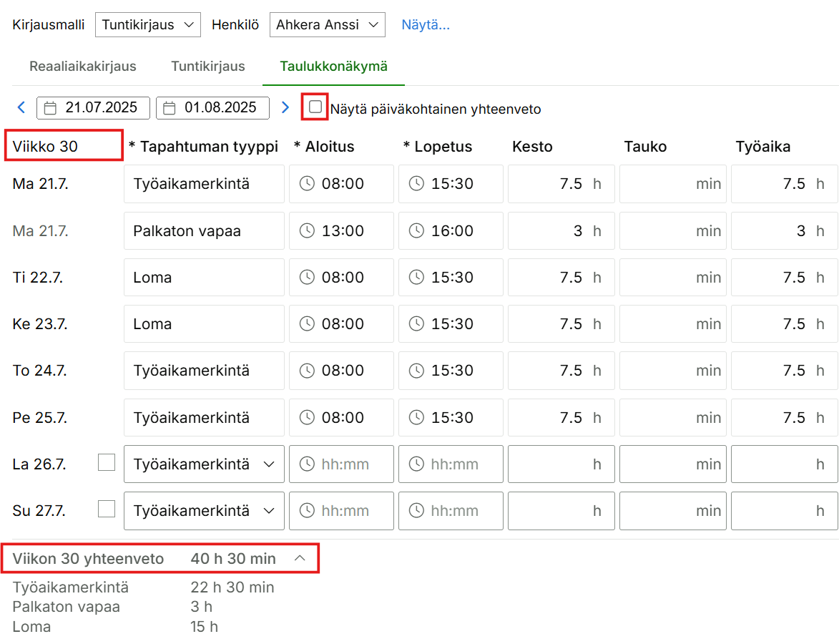Click clock icon in Saturday 26.7. start time

(x=306, y=464)
